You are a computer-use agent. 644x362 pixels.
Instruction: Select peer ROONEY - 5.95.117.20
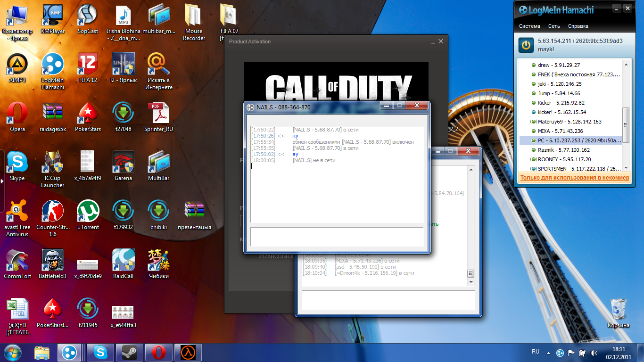click(570, 159)
